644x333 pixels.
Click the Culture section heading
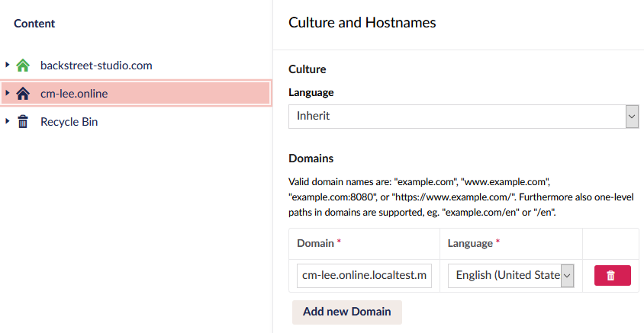[307, 69]
